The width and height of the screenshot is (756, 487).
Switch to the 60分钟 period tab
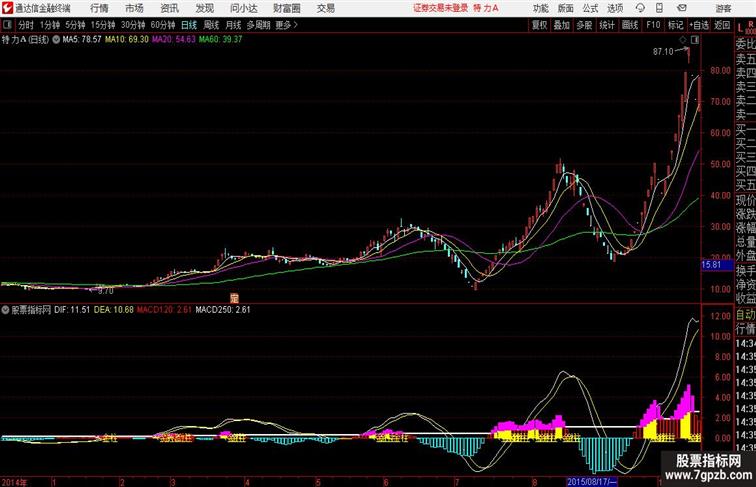point(163,25)
